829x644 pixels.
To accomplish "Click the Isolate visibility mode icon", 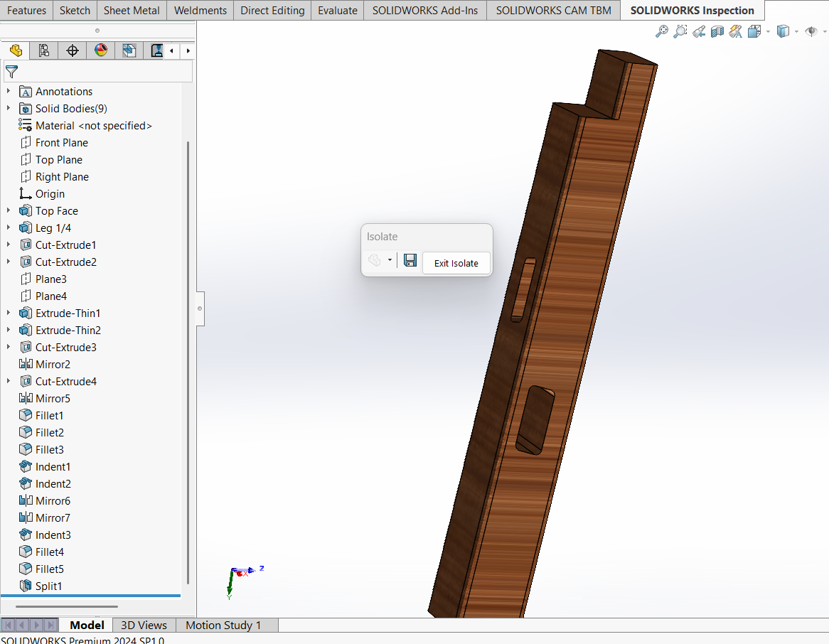I will [374, 260].
